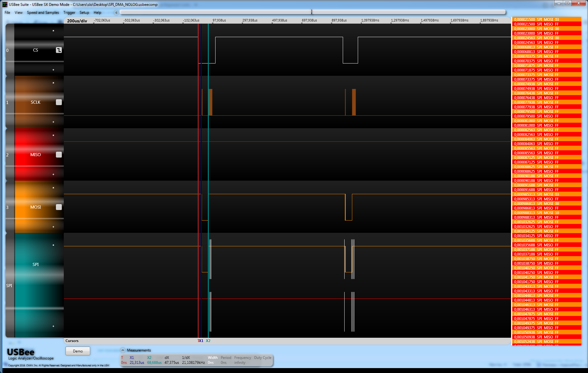The image size is (588, 373).
Task: Click the x icon on the MISO channel
Action: coord(53,135)
